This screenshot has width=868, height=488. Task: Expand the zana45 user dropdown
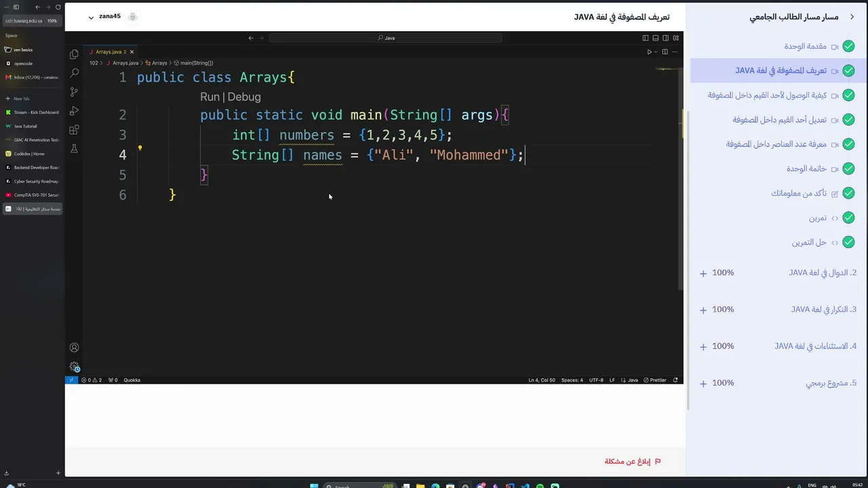(91, 18)
